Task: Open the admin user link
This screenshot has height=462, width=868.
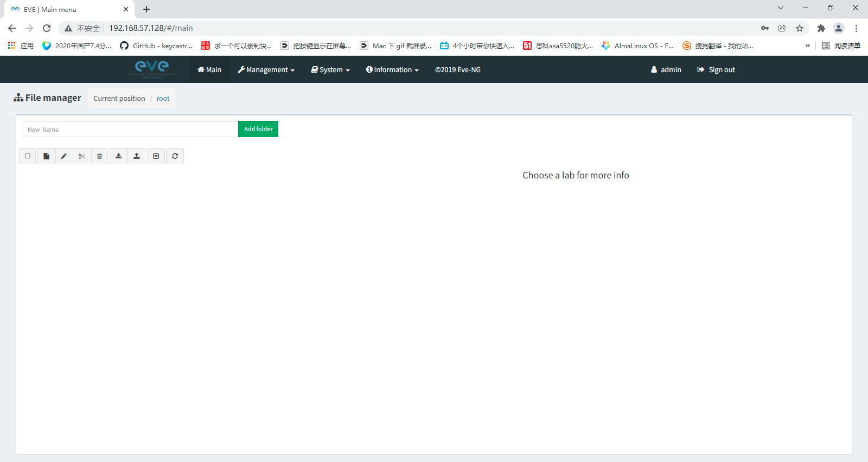Action: tap(666, 69)
